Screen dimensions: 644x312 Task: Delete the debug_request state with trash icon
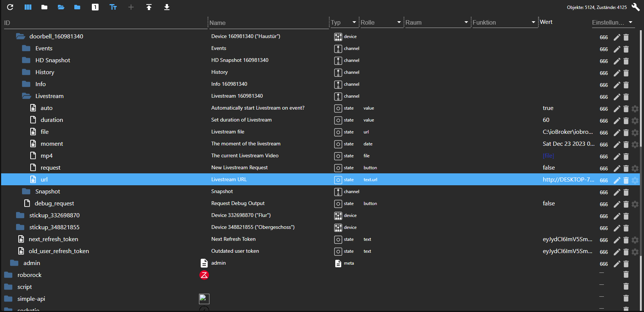point(626,204)
